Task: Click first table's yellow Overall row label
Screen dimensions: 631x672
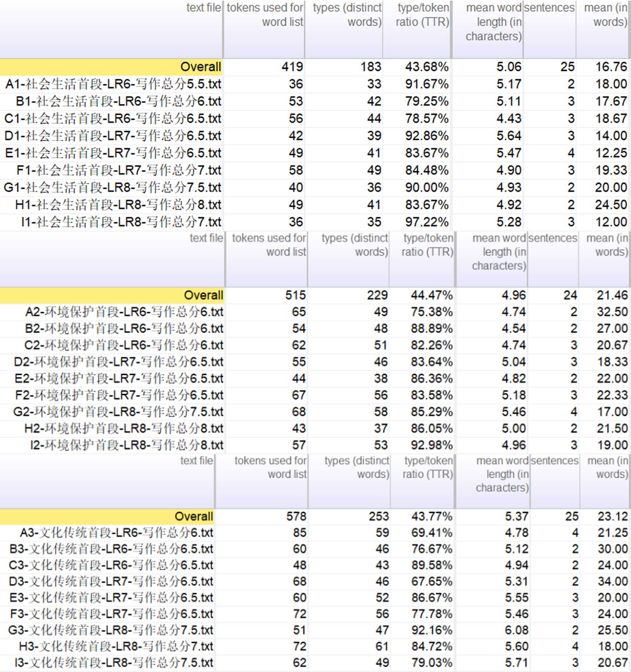Action: click(200, 67)
